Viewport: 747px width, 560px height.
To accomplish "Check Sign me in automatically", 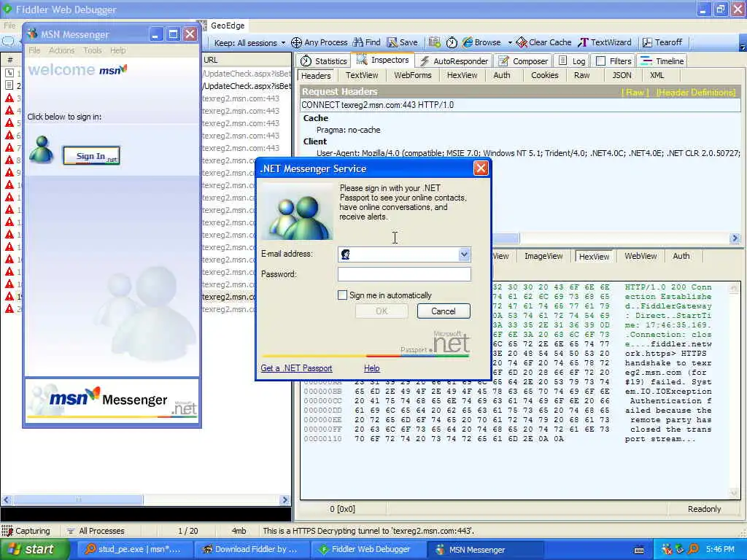I will (343, 295).
